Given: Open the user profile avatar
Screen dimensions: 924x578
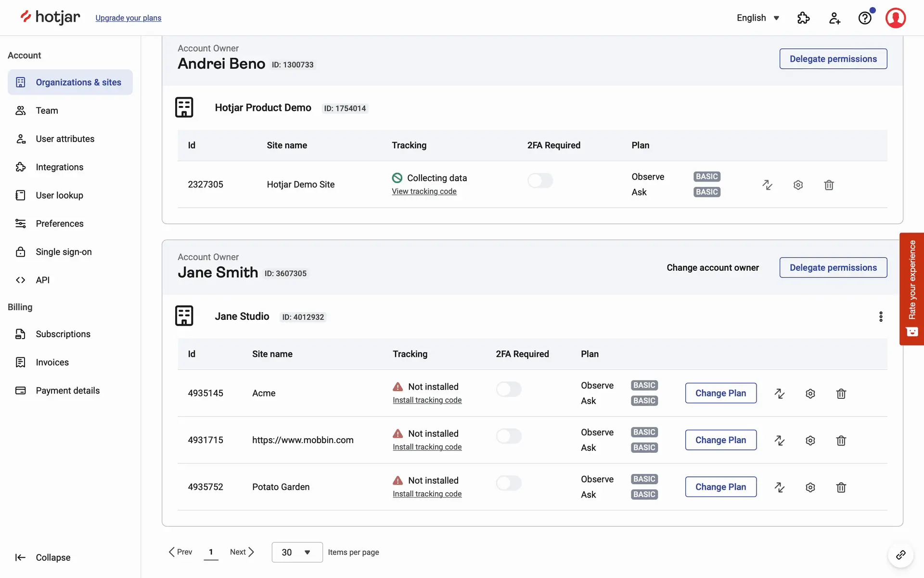Looking at the screenshot, I should tap(895, 18).
